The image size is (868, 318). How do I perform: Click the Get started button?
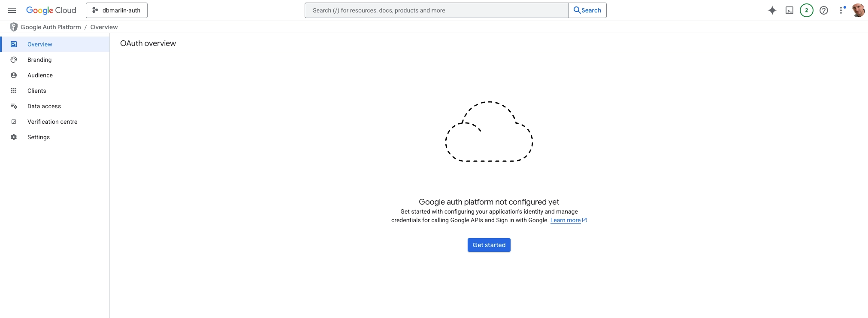point(489,245)
